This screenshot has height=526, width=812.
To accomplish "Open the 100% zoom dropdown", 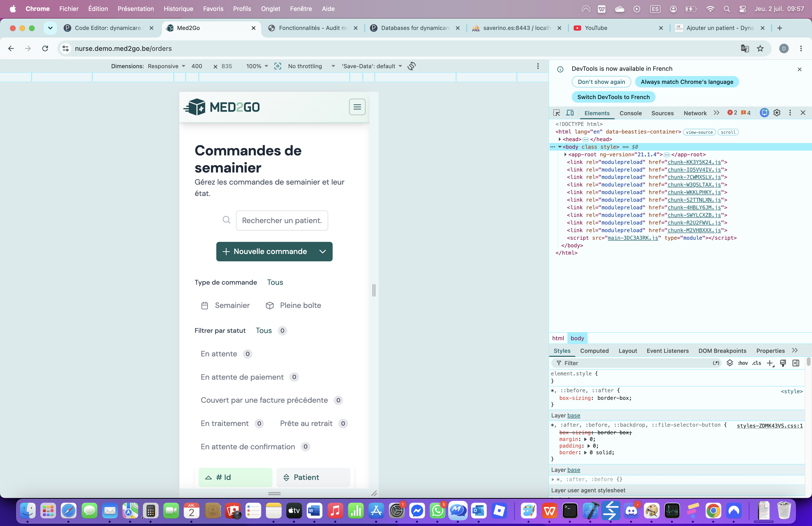I will pos(257,66).
